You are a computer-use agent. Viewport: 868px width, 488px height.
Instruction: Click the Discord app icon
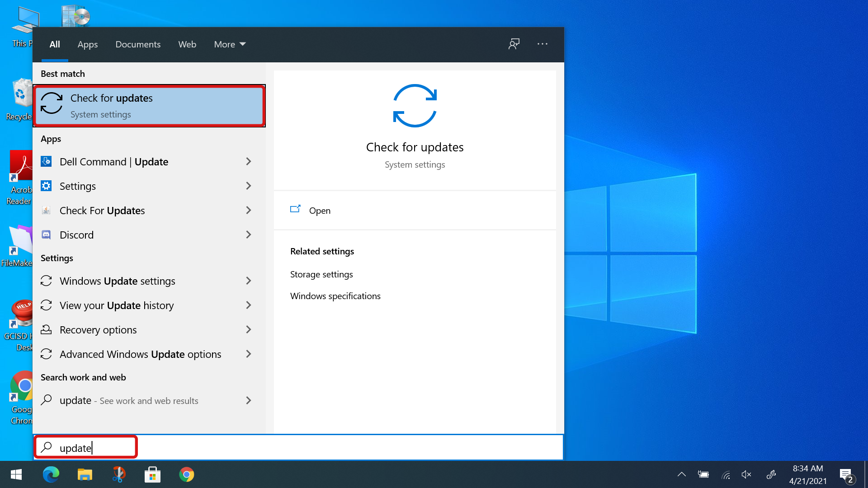coord(47,234)
